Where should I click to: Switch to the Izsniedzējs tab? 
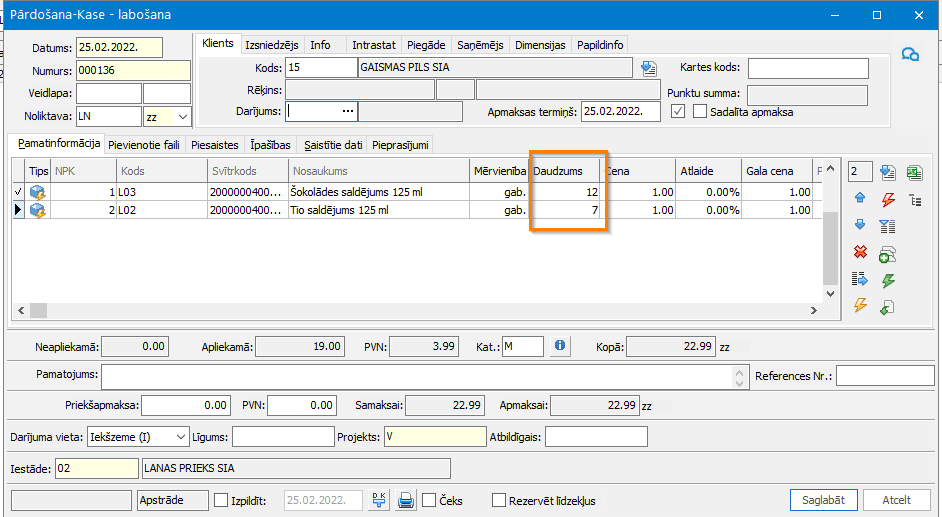click(272, 45)
